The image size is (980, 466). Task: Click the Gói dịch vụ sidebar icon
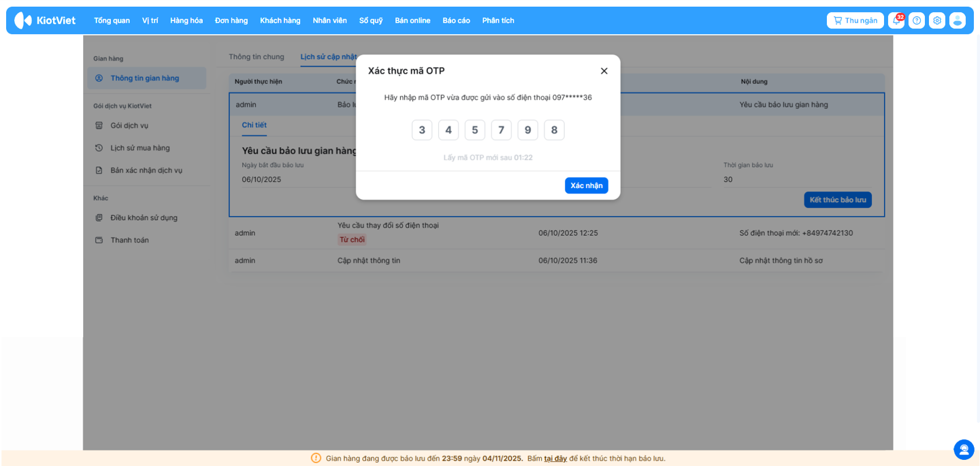[x=99, y=125]
